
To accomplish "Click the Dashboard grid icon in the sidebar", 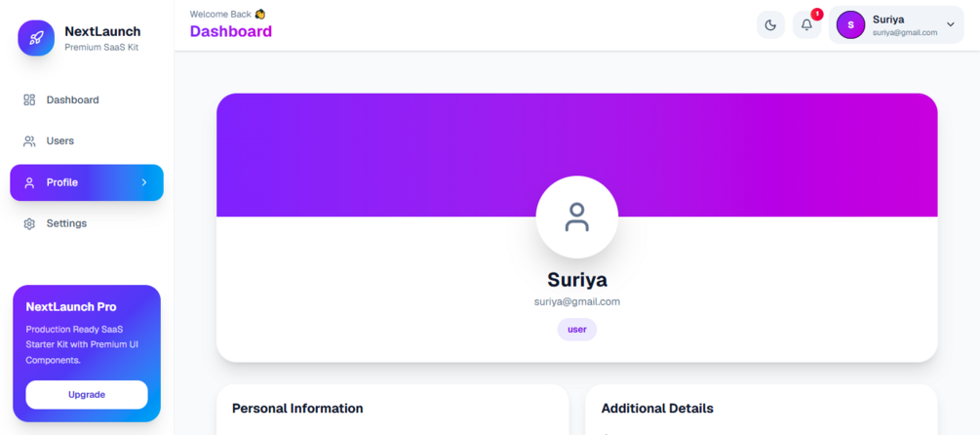I will [29, 100].
